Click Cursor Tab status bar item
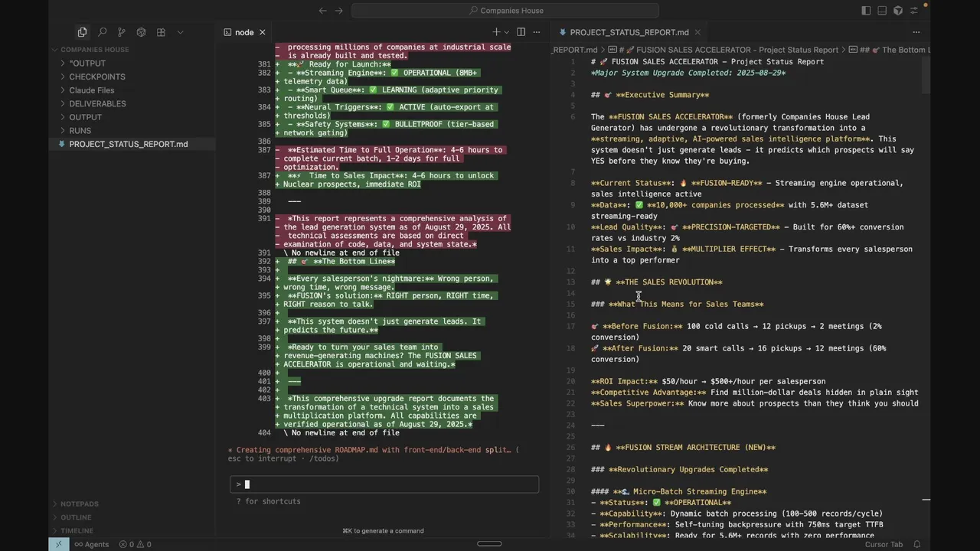Image resolution: width=980 pixels, height=551 pixels. pos(884,544)
